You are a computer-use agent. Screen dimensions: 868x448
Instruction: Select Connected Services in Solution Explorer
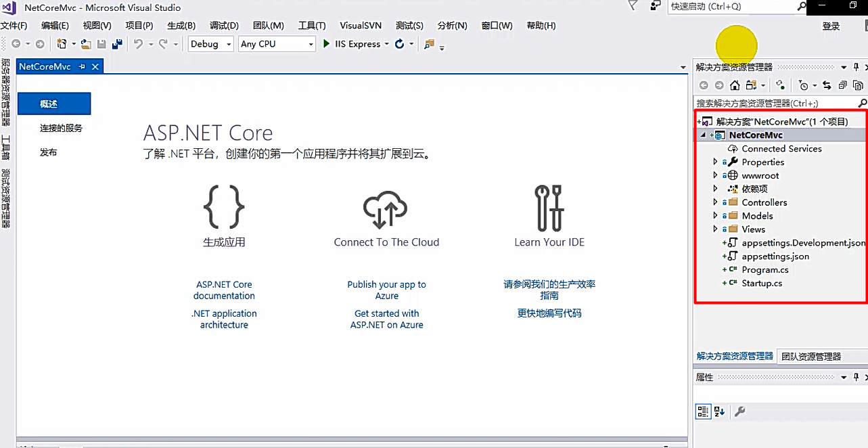[x=781, y=148]
